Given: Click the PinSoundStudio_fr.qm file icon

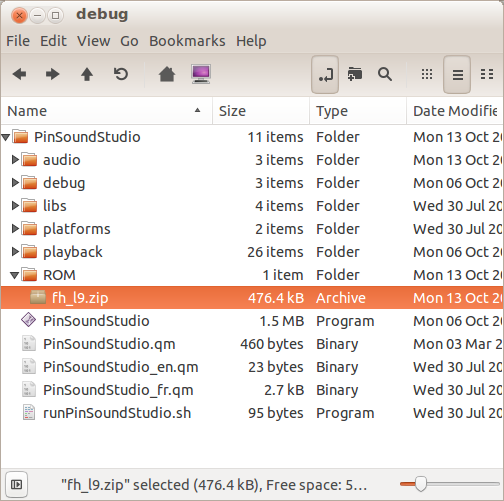Looking at the screenshot, I should coord(29,389).
